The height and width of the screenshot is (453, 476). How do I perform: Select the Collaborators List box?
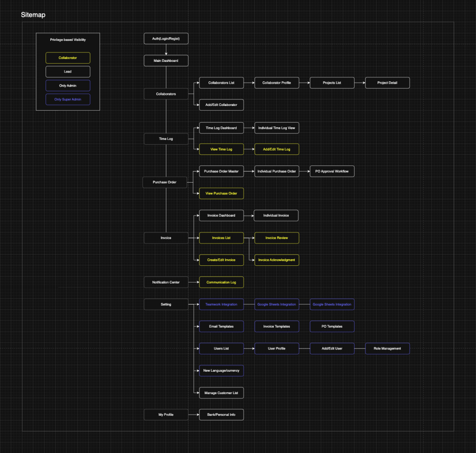[221, 83]
